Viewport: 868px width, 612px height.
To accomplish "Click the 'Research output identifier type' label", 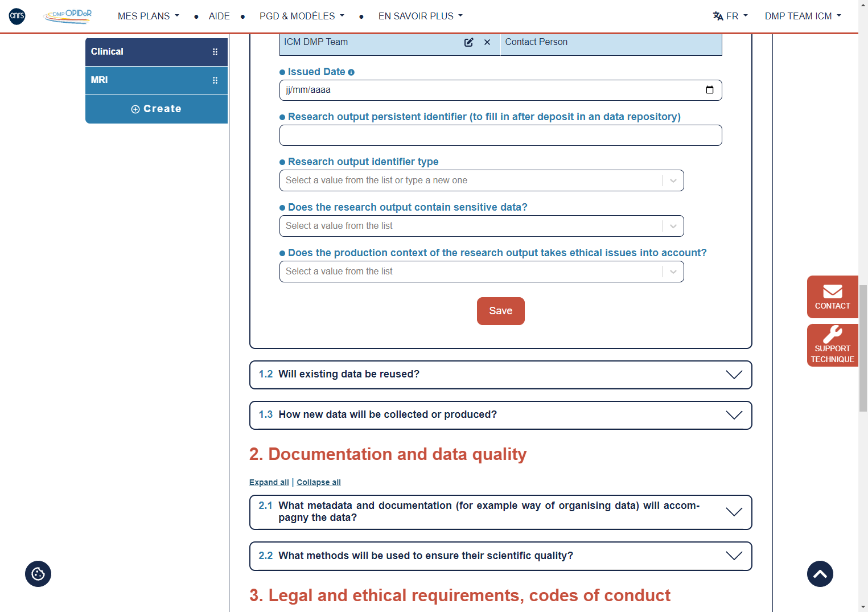I will point(363,162).
